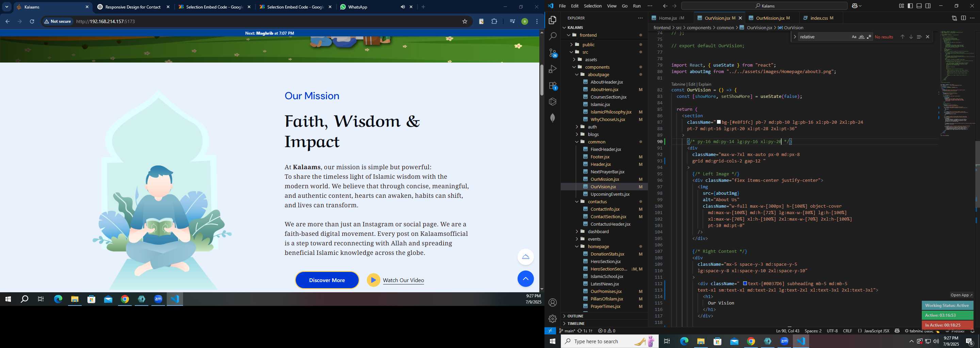Click the Type here to search box

609,341
